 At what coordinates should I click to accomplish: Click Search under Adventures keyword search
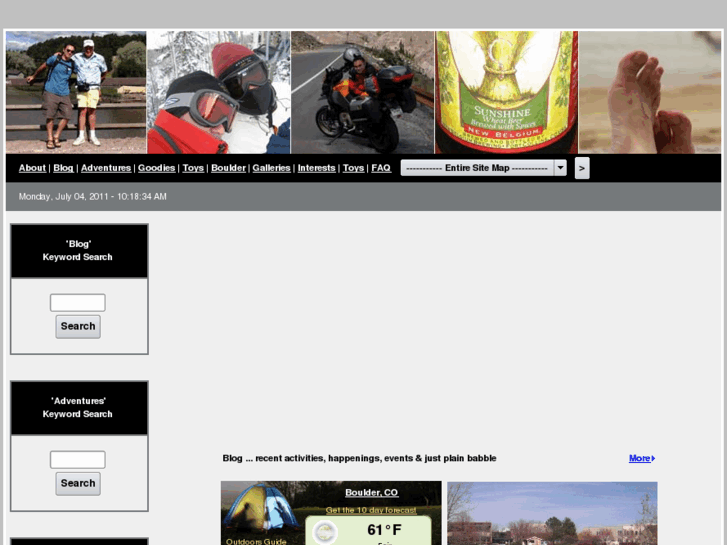click(78, 483)
